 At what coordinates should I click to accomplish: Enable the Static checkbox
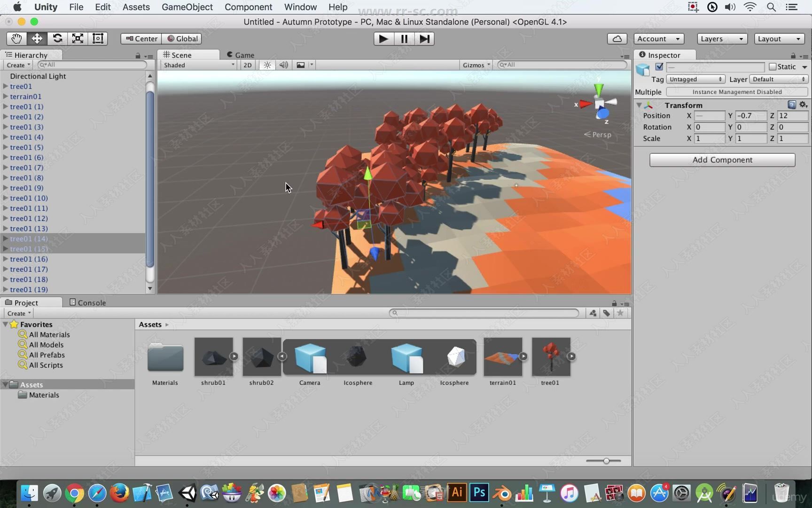[773, 67]
